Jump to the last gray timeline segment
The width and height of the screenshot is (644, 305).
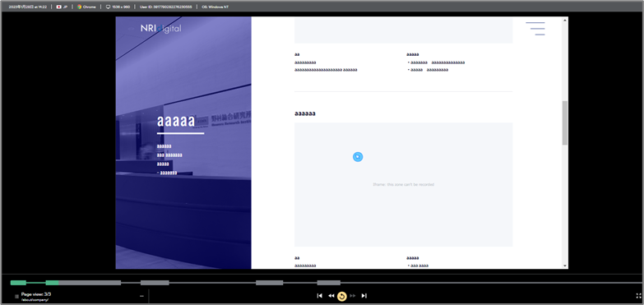click(x=328, y=283)
